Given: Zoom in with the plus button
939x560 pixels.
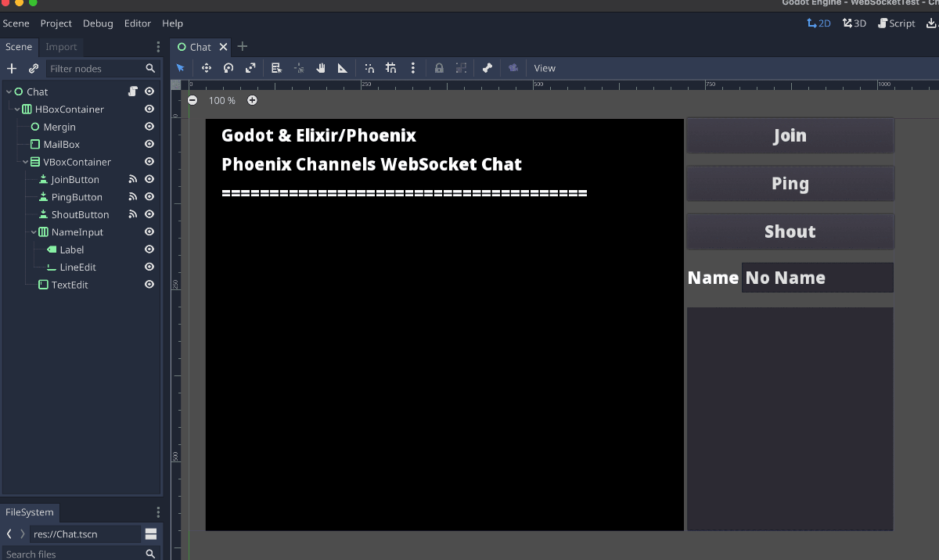Looking at the screenshot, I should (x=252, y=100).
